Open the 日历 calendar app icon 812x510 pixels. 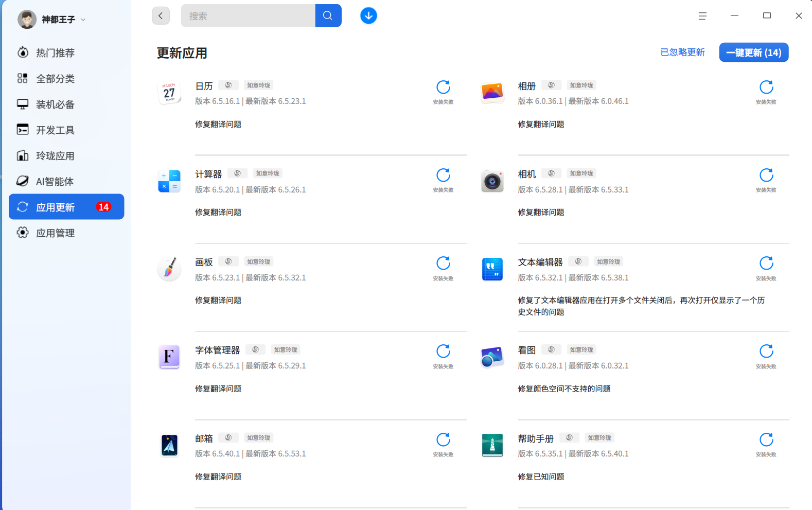[x=169, y=93]
